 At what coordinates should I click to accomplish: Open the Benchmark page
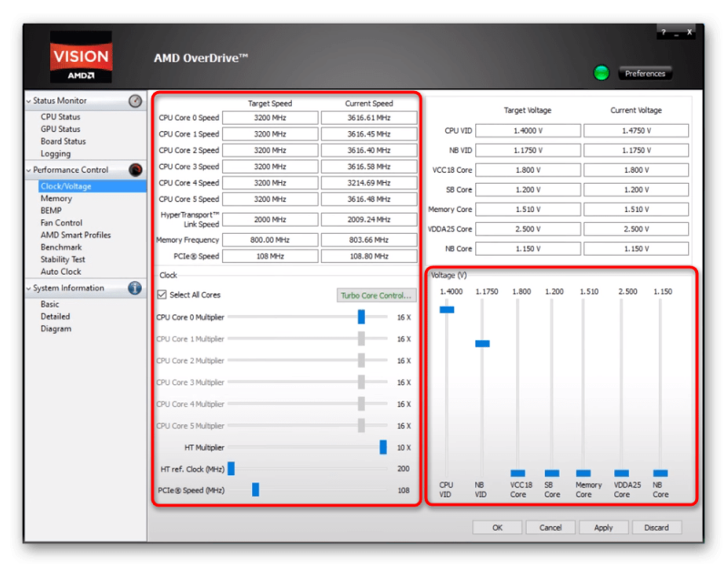[x=61, y=247]
